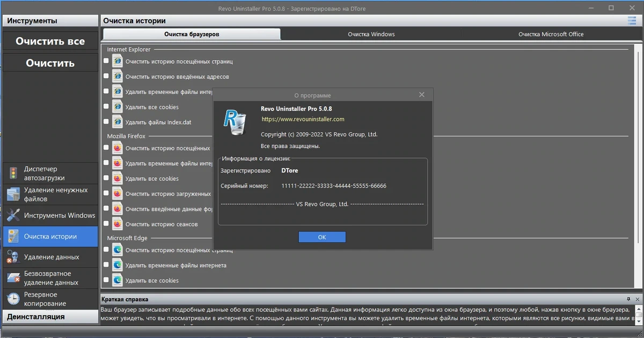Expand the Инструменты section header
This screenshot has width=644, height=338.
click(x=50, y=21)
